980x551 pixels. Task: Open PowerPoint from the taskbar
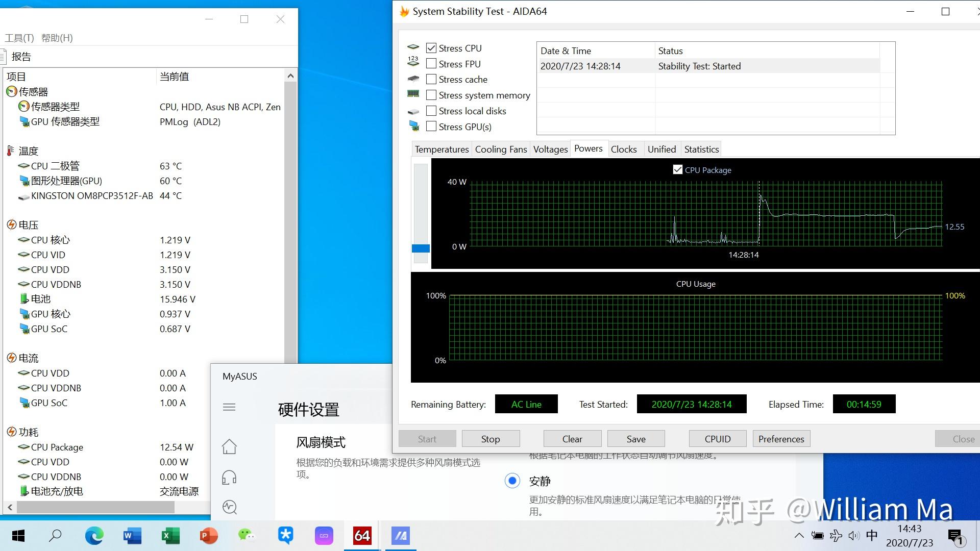pos(209,536)
